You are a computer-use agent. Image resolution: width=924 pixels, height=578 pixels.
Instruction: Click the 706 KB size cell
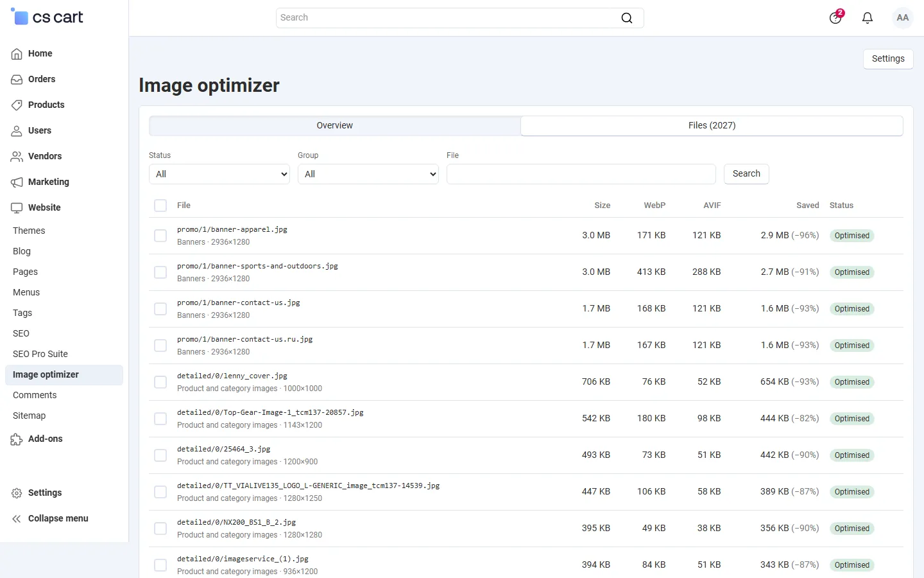pyautogui.click(x=596, y=382)
